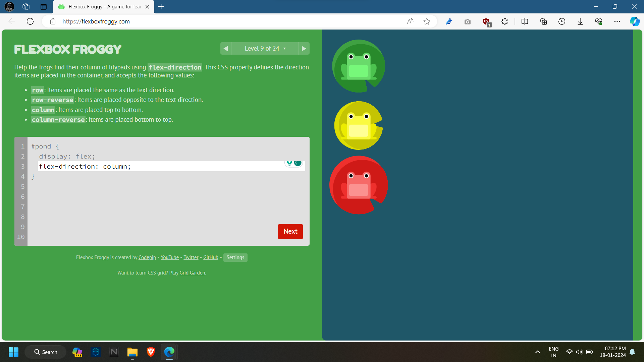Click the flex-direction code input line

click(161, 166)
